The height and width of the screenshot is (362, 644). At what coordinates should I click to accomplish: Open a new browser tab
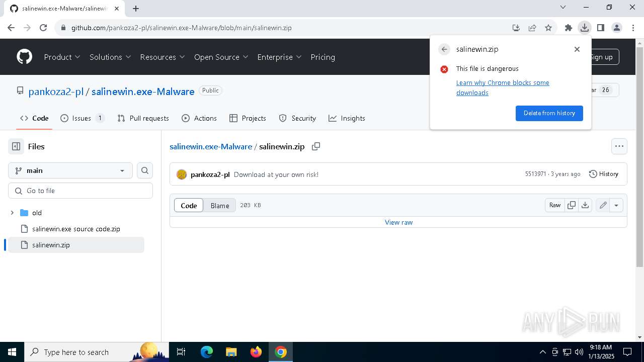(x=136, y=8)
